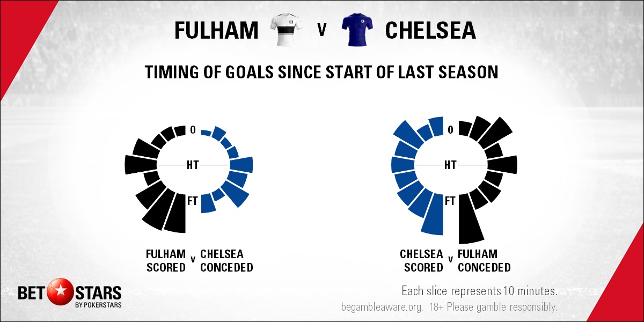Click the 0 marker atop right chart

tap(450, 130)
